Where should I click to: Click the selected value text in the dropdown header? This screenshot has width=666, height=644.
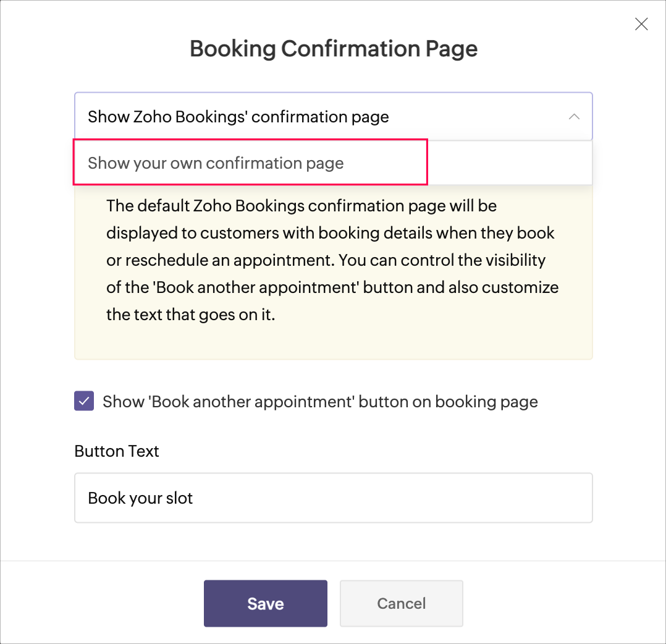click(x=238, y=117)
